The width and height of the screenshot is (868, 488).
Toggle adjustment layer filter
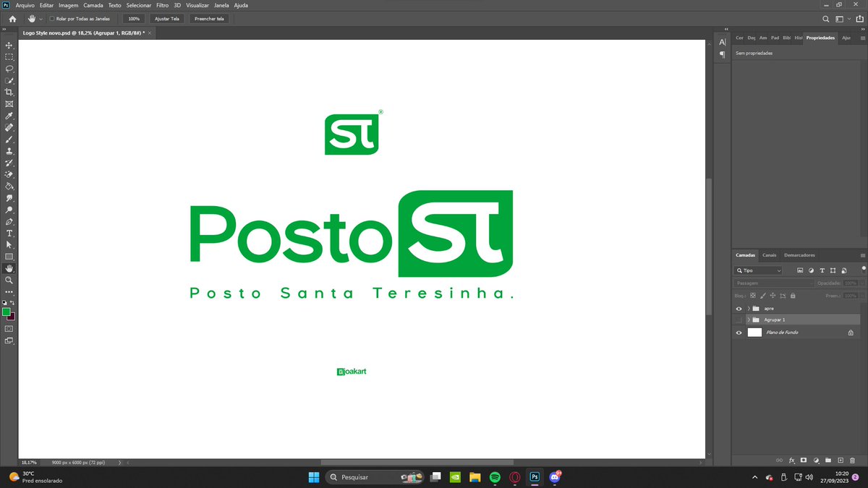pyautogui.click(x=811, y=270)
